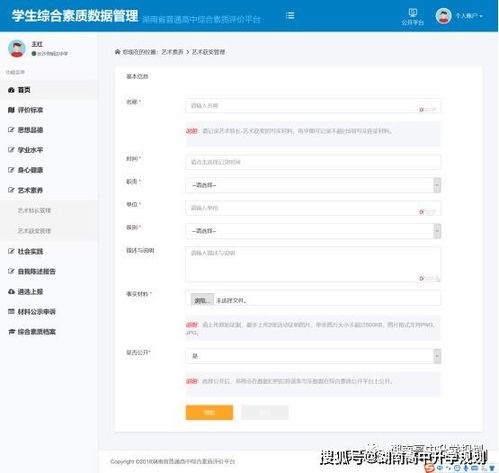Image resolution: width=499 pixels, height=473 pixels.
Task: Click the home icon beside 首页
Action: click(x=11, y=90)
